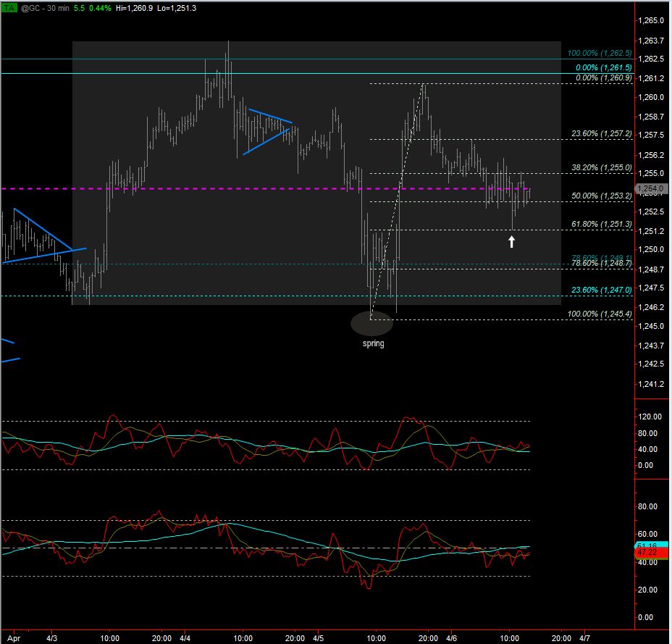Click the 1,254.0 current price marker
672x644 pixels.
tap(650, 188)
